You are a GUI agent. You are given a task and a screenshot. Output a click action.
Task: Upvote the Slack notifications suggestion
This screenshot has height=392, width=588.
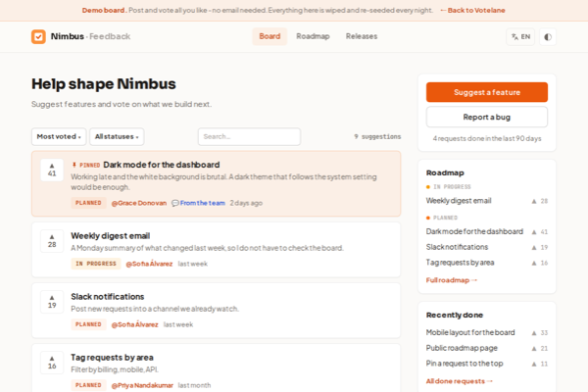click(52, 302)
